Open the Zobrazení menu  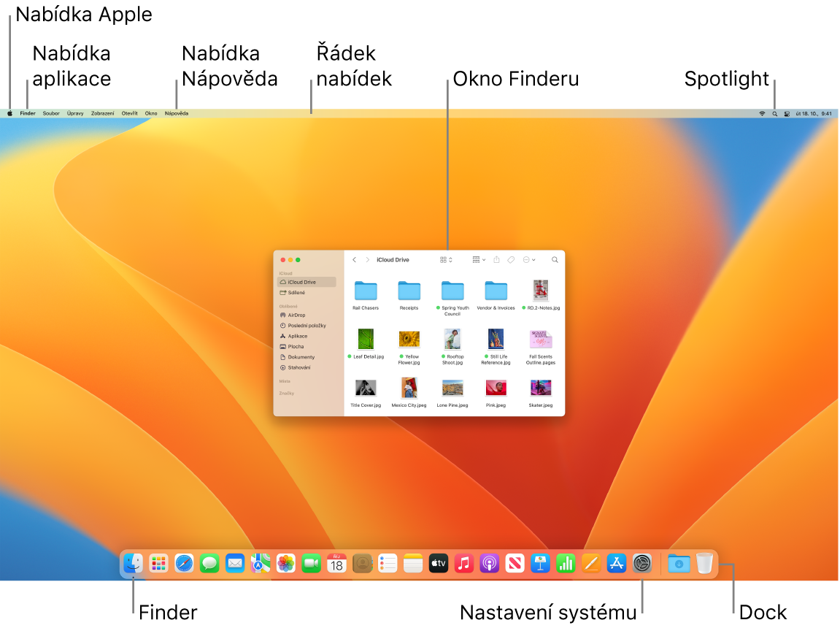102,114
